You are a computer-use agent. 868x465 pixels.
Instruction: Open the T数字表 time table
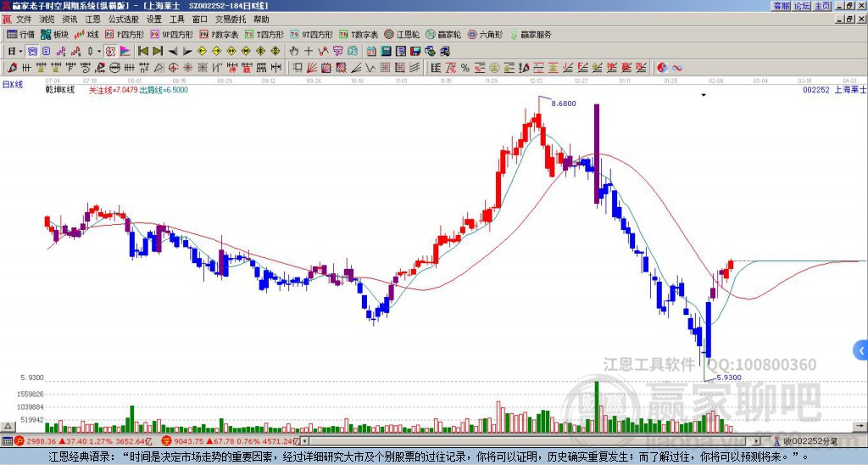pyautogui.click(x=359, y=35)
